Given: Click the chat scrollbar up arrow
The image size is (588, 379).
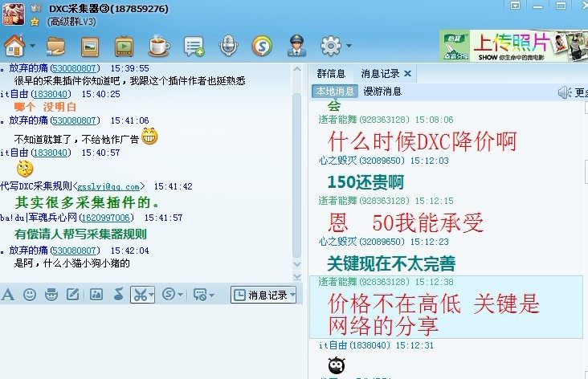Looking at the screenshot, I should 297,69.
